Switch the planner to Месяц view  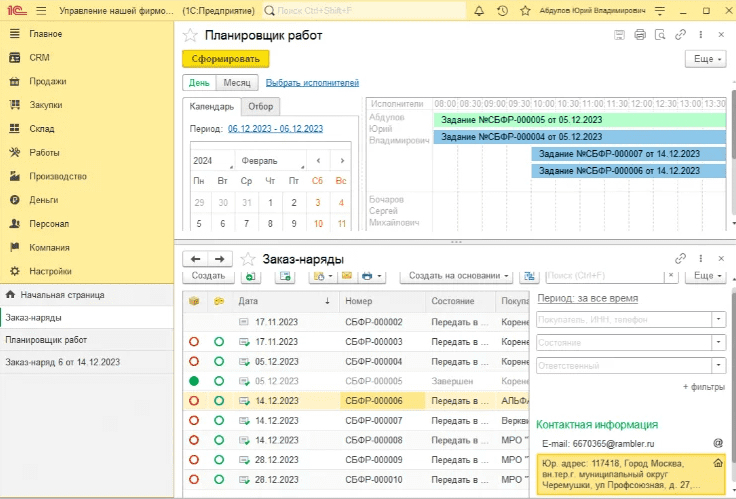[x=237, y=83]
